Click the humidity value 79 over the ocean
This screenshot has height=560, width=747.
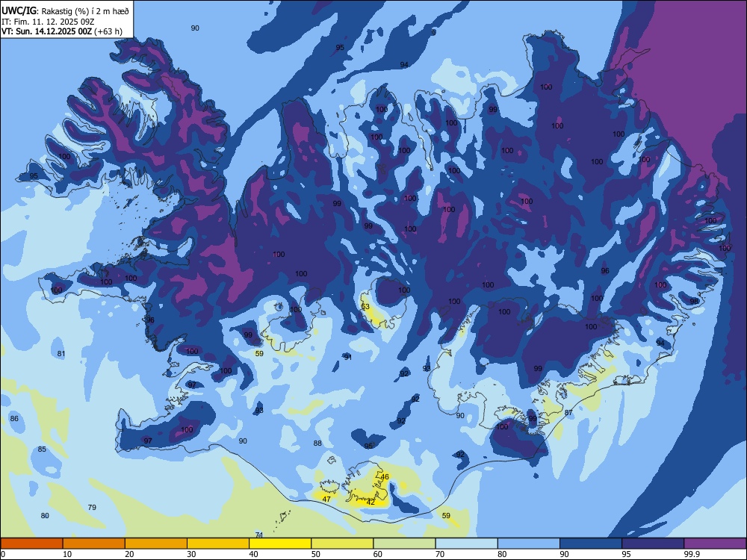pyautogui.click(x=92, y=507)
